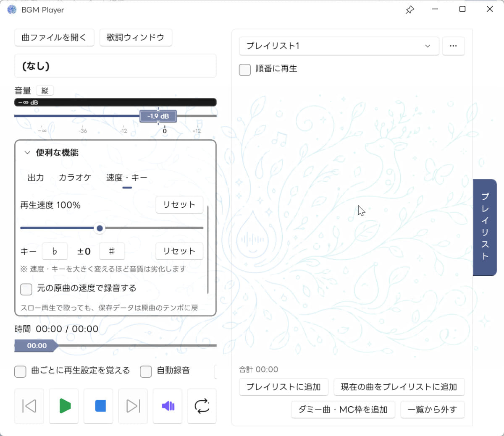Click the 合計 00:00 total time text
This screenshot has height=436, width=504.
click(x=259, y=370)
